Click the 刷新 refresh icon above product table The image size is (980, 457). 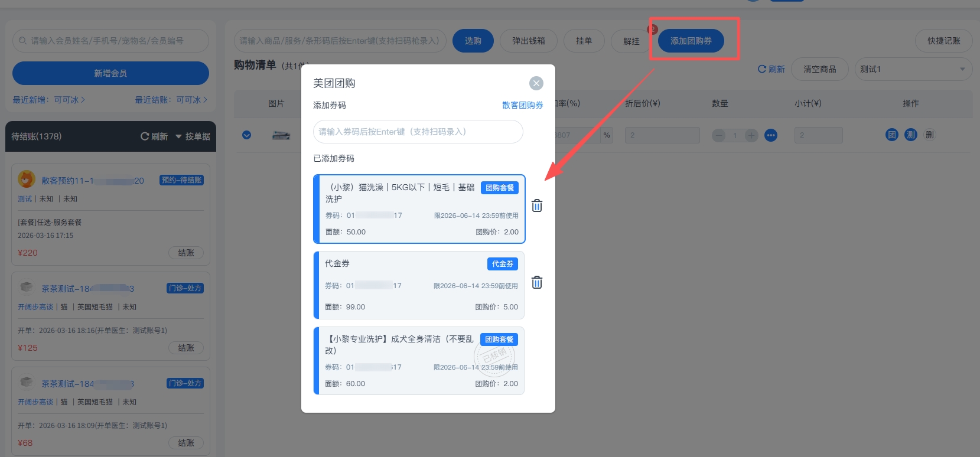[x=771, y=70]
